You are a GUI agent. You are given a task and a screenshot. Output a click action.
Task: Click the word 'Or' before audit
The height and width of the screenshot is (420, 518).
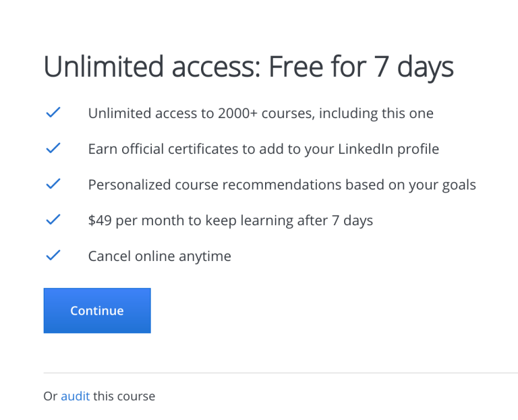(51, 396)
